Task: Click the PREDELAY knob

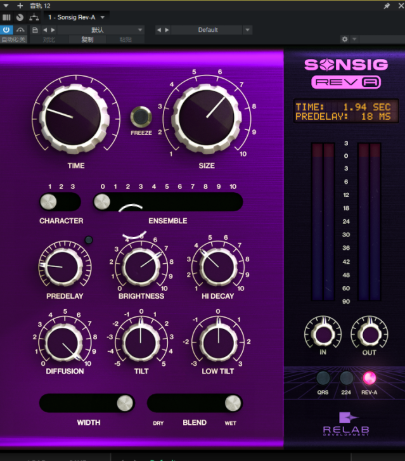Action: click(63, 267)
